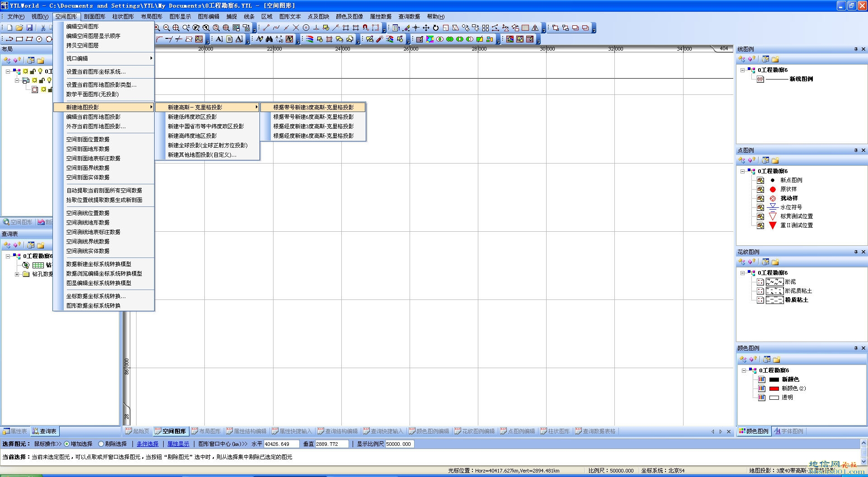Click the binoculars find text icon
Screen dimensions: 868x477
tap(269, 39)
